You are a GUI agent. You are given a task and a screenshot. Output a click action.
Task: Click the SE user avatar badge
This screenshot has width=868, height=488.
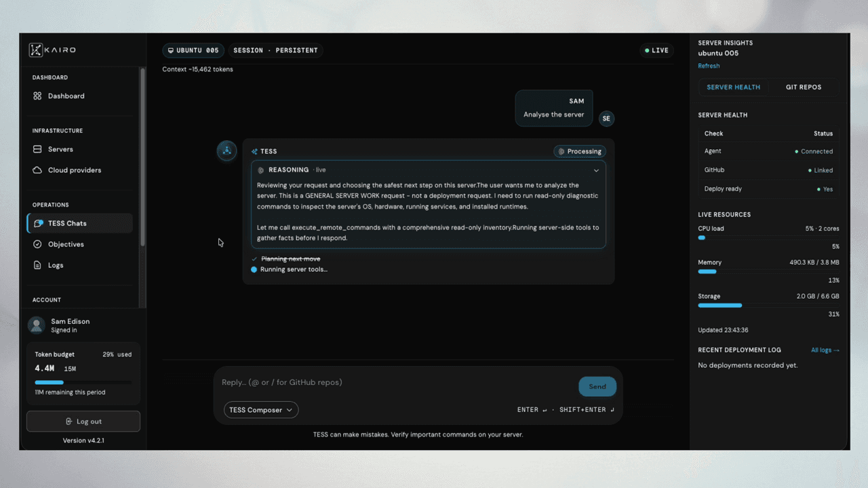pos(606,119)
